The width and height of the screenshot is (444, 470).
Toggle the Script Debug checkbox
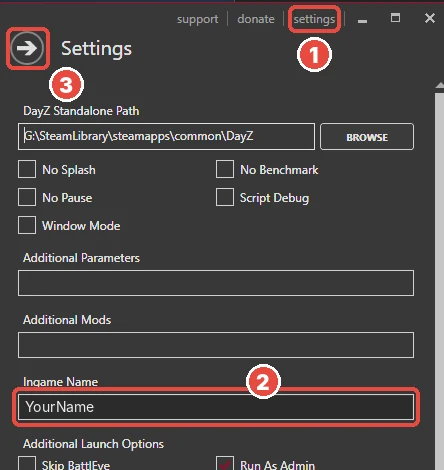[x=225, y=197]
